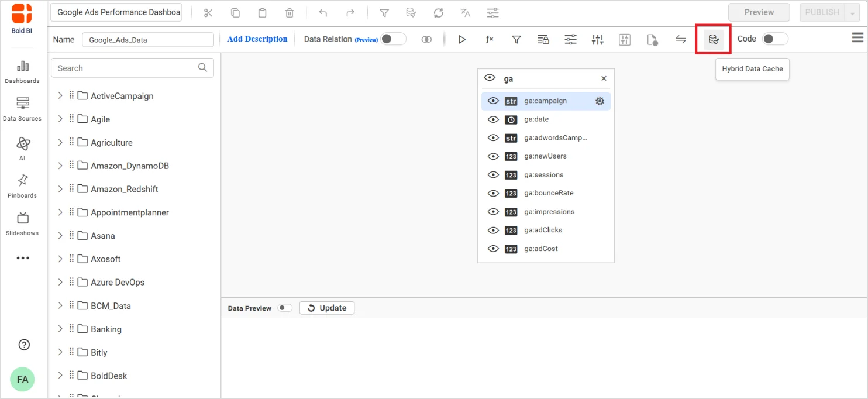Click the copy icon in top toolbar
The image size is (868, 399).
coord(235,12)
